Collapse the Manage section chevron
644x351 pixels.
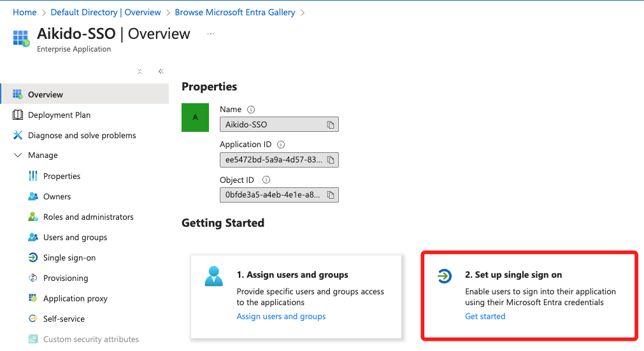pyautogui.click(x=18, y=155)
